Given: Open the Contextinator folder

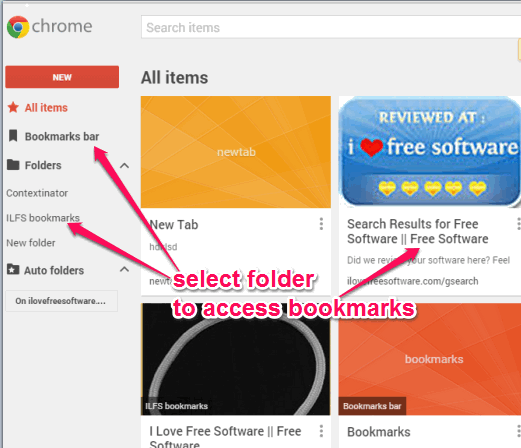Looking at the screenshot, I should [x=37, y=193].
